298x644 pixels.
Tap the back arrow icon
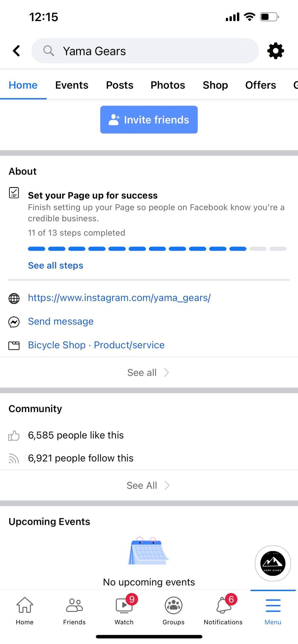[x=17, y=51]
